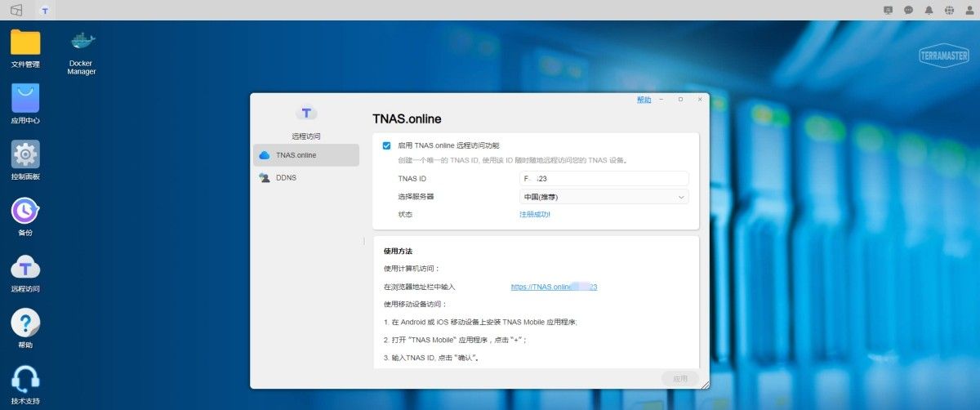Expand the server selection dropdown 中国(推荐)
980x410 pixels.
coord(604,197)
